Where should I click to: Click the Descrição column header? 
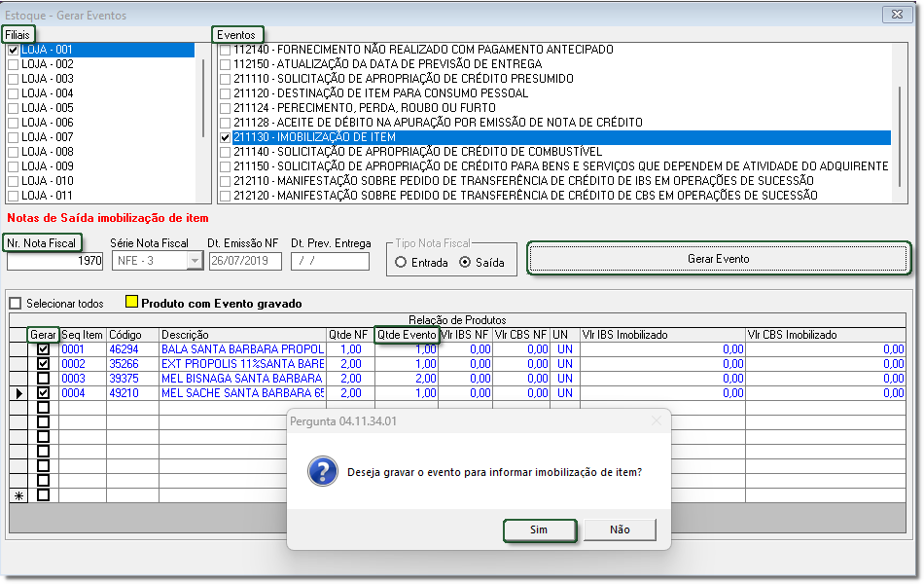tap(243, 335)
